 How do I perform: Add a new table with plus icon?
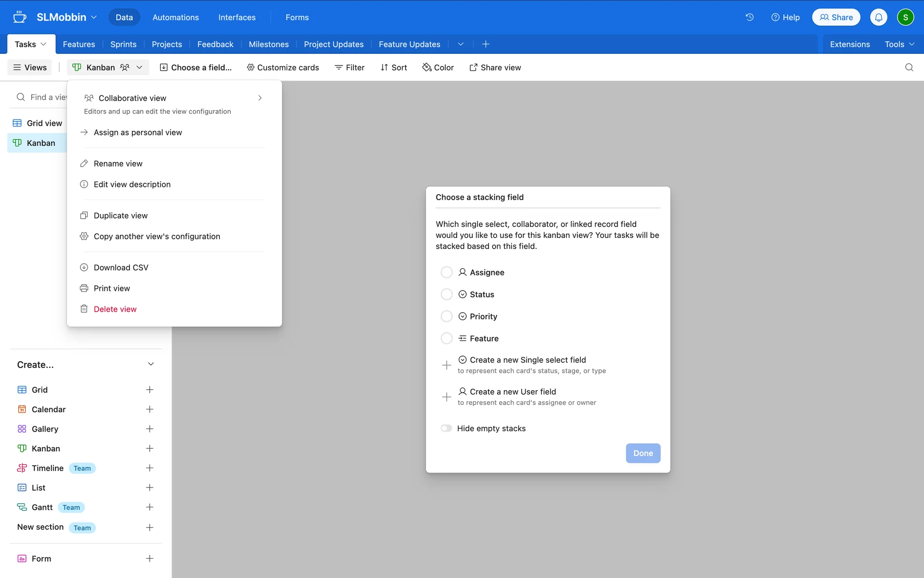point(486,44)
